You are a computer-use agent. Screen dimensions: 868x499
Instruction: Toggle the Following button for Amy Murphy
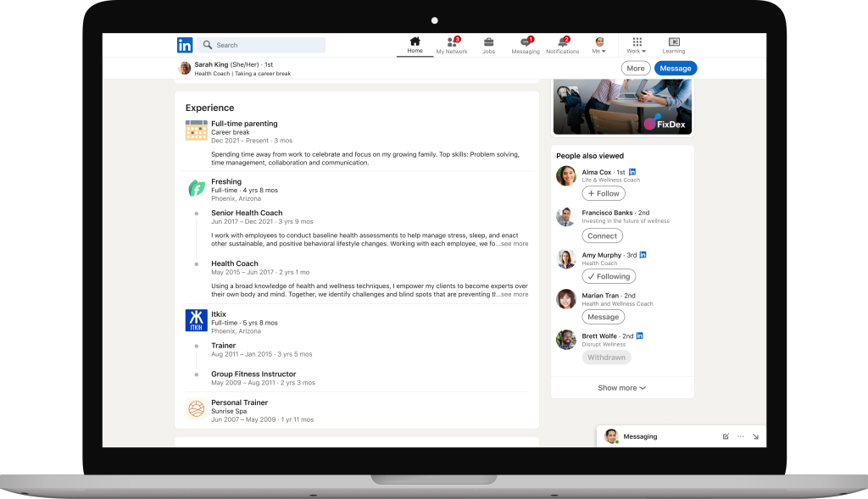point(609,276)
